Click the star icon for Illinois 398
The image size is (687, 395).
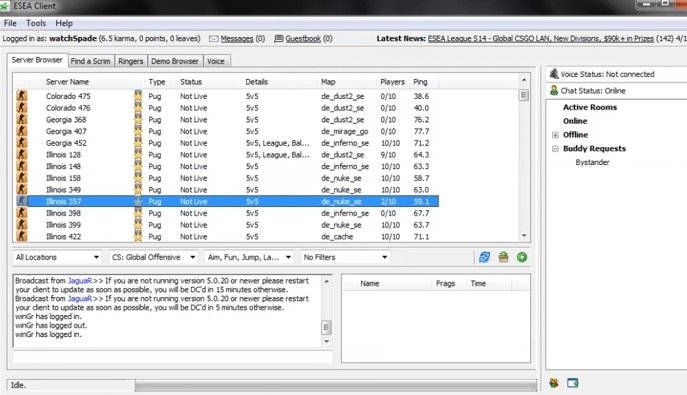138,213
